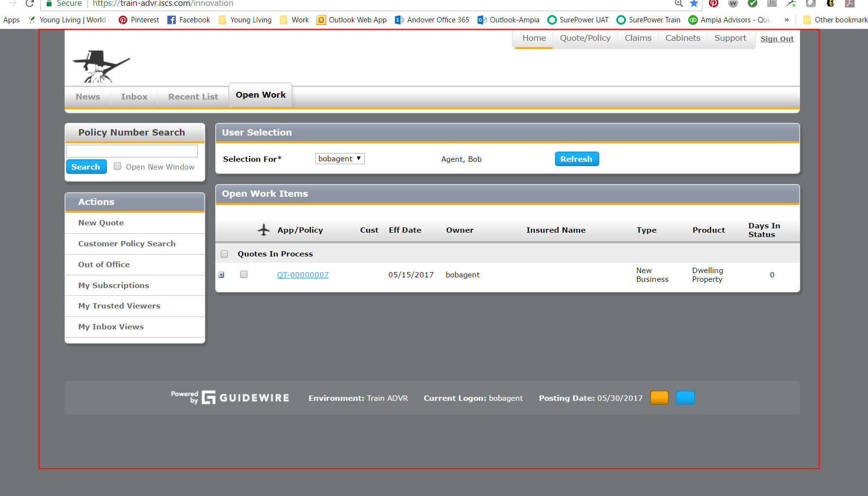The height and width of the screenshot is (496, 868).
Task: Open the Facebook bookmark
Action: click(189, 20)
